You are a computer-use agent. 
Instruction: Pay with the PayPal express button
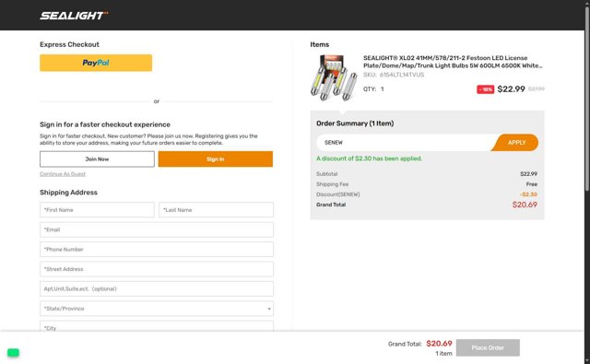(x=96, y=63)
